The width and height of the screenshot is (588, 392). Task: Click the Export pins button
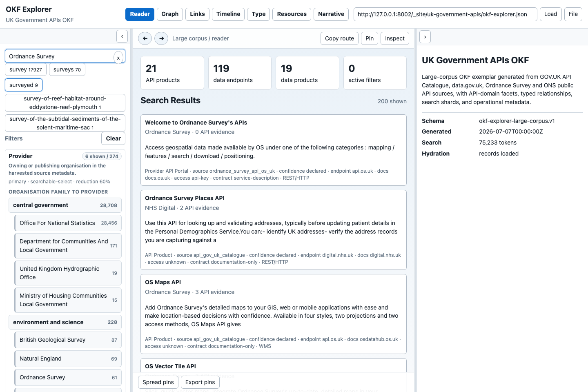[x=200, y=382]
